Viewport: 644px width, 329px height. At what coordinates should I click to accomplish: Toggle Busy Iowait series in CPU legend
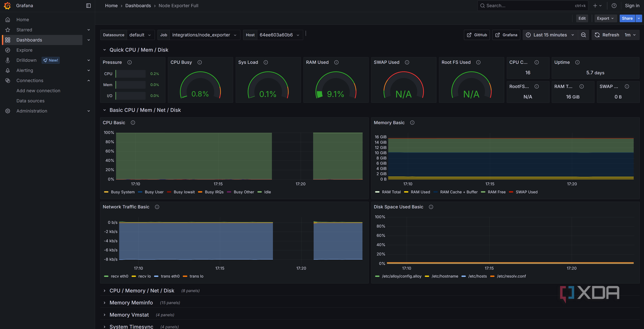[x=184, y=192]
